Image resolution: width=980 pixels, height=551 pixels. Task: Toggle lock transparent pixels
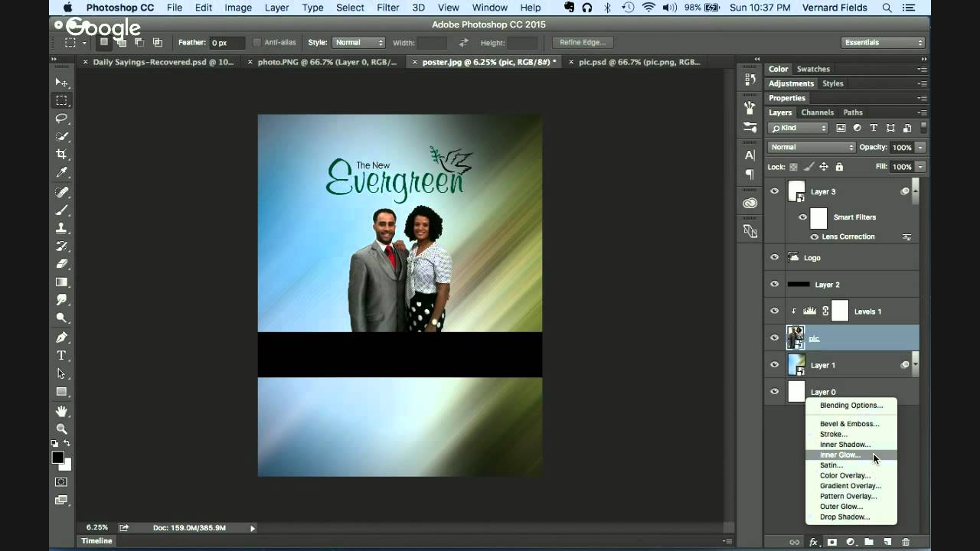793,167
